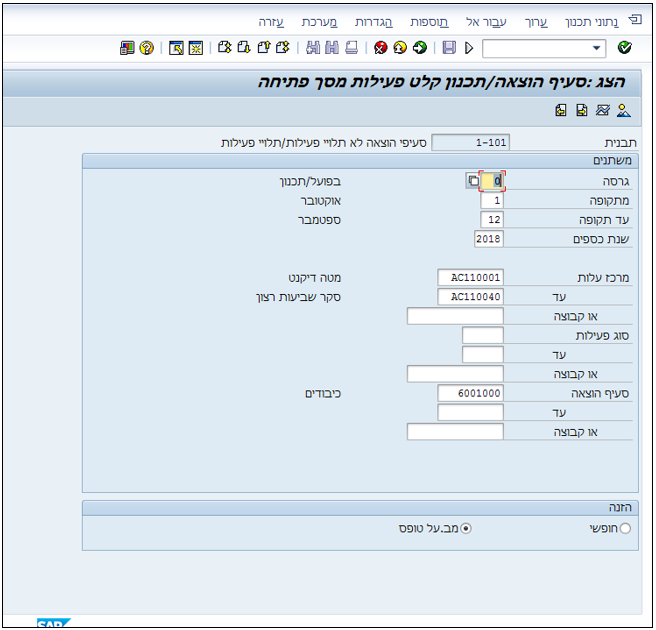Open the Customize Local Layout icon
The width and height of the screenshot is (656, 630).
tap(128, 48)
